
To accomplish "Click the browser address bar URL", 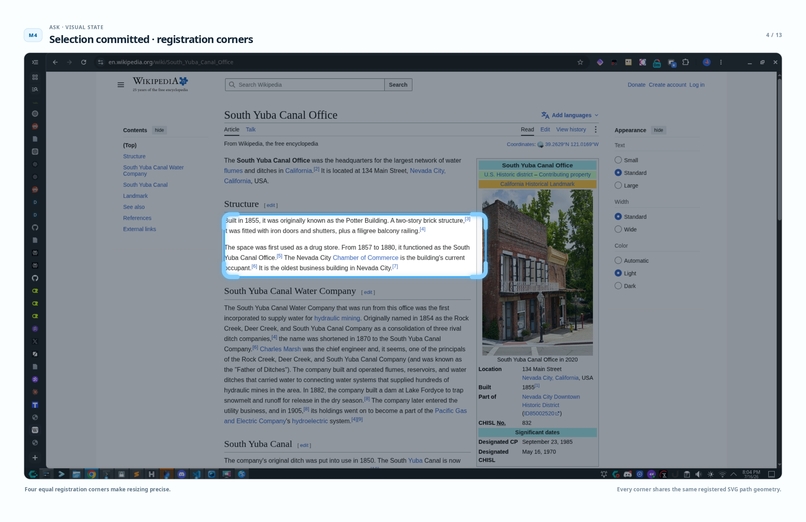I will pos(171,62).
